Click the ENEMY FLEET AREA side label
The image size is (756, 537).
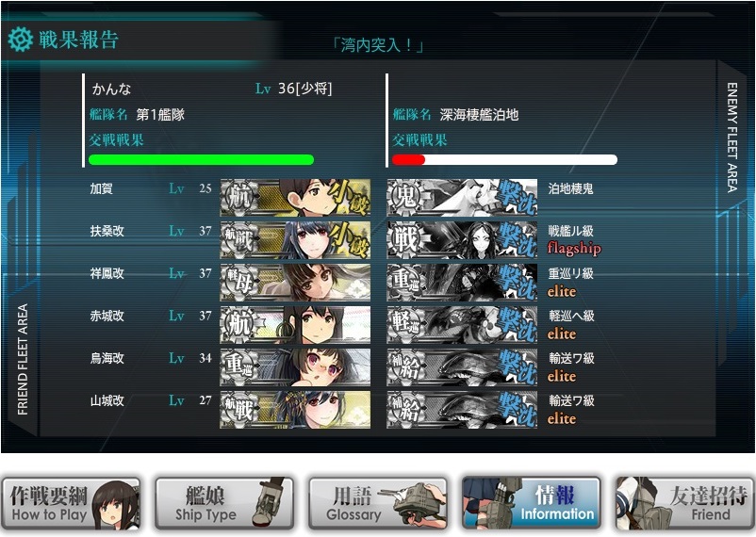click(731, 137)
